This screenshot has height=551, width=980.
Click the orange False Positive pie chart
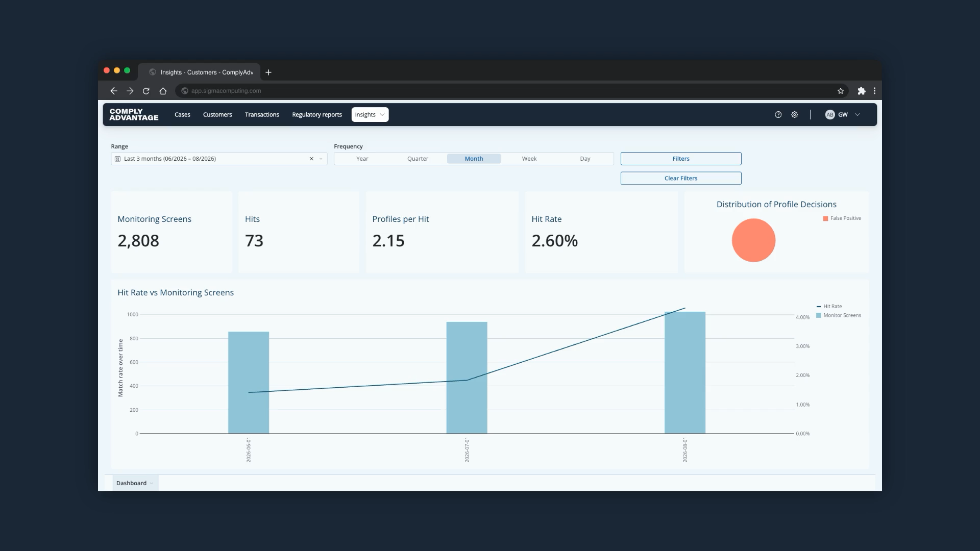(x=753, y=240)
